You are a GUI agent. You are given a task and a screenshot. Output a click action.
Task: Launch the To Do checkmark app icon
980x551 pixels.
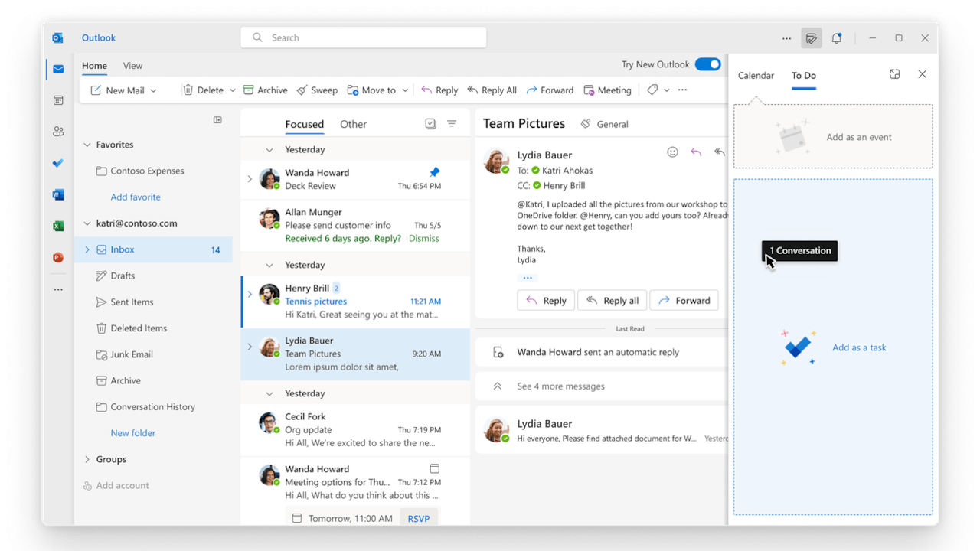58,163
